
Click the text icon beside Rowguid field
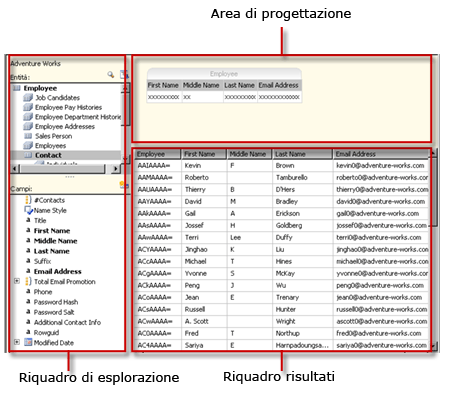[28, 332]
